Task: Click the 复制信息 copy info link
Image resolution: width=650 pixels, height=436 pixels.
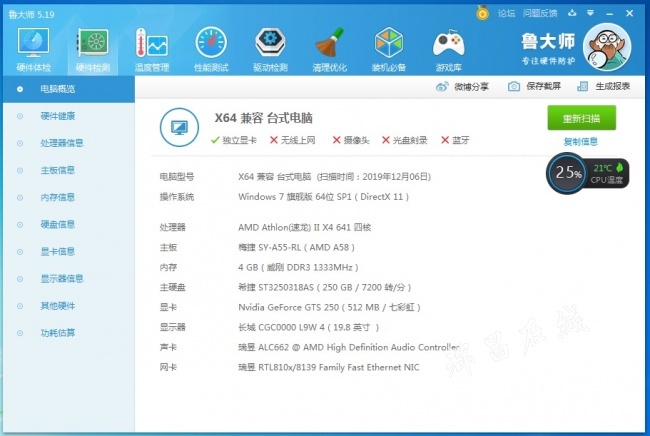Action: click(581, 142)
